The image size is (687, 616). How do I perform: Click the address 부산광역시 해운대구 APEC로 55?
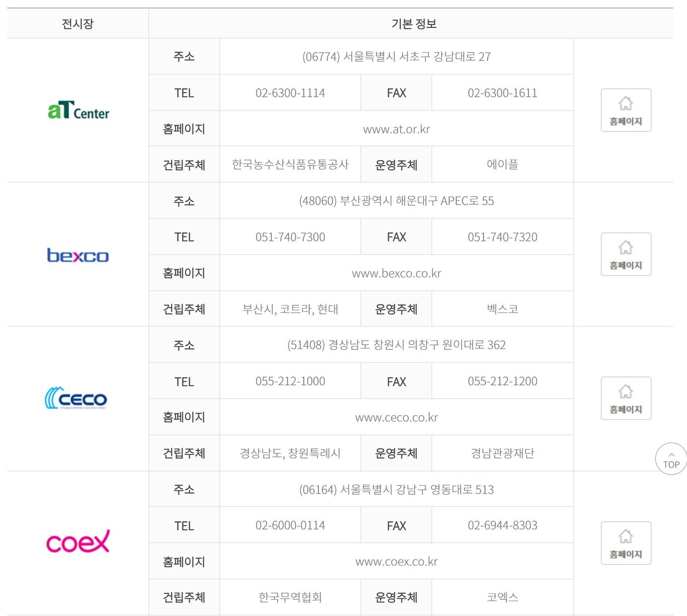pos(417,201)
